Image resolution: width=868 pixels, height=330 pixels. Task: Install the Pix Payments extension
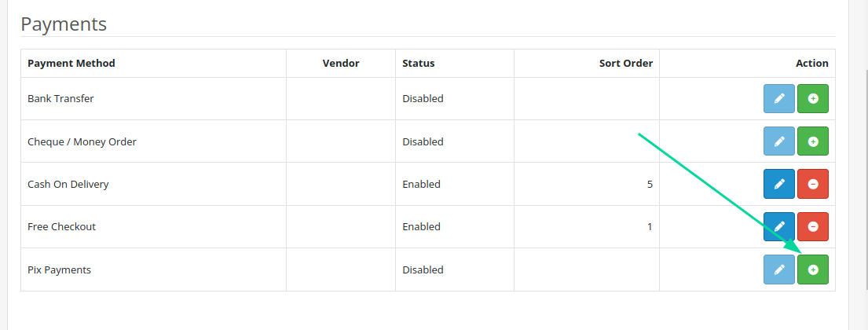(x=813, y=269)
